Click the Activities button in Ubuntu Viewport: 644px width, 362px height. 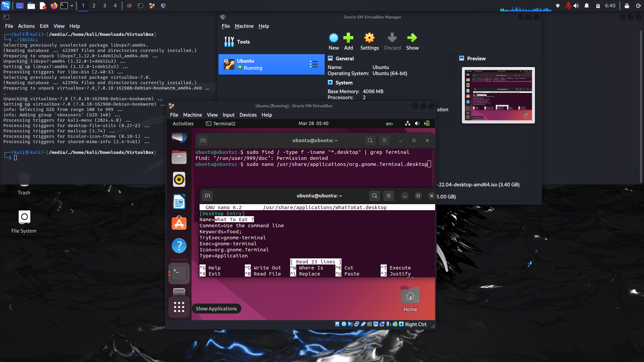183,123
